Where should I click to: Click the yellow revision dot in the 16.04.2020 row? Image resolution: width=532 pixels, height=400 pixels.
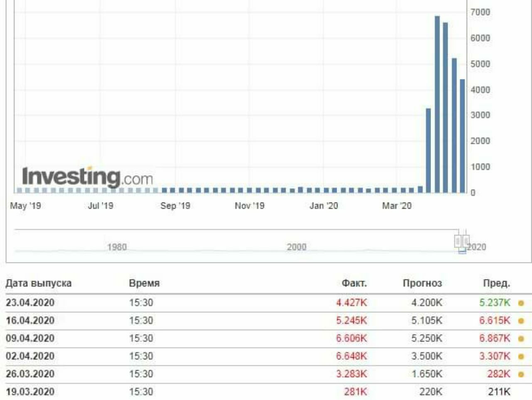pos(521,321)
